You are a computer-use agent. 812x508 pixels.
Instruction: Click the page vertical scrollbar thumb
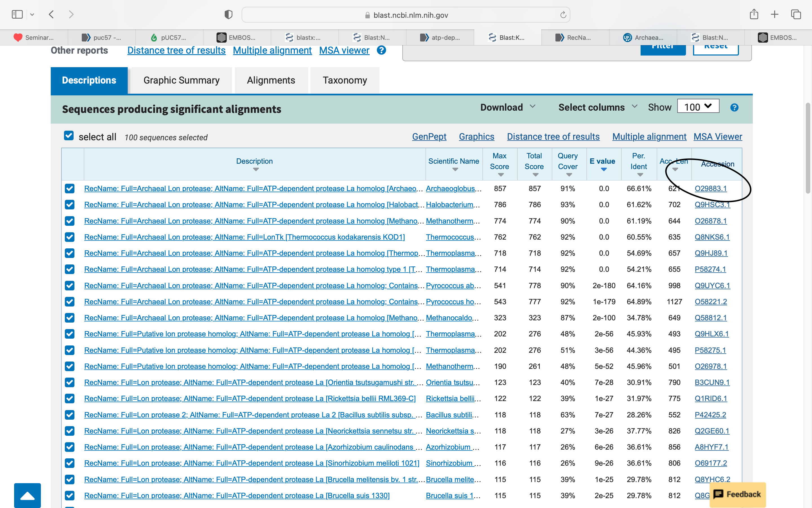click(x=808, y=148)
